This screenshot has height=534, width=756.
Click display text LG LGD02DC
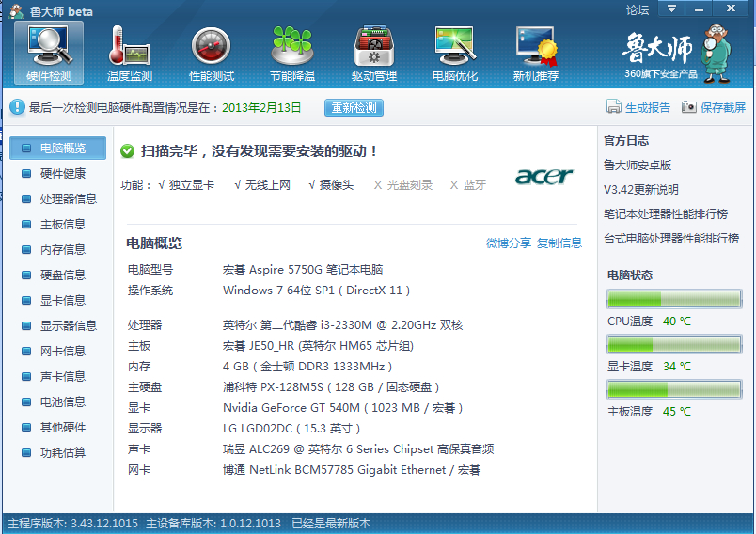258,429
